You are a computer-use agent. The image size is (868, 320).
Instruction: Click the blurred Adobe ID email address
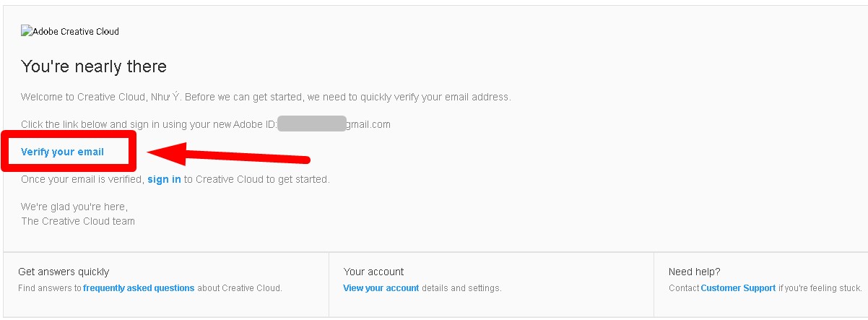tap(312, 124)
